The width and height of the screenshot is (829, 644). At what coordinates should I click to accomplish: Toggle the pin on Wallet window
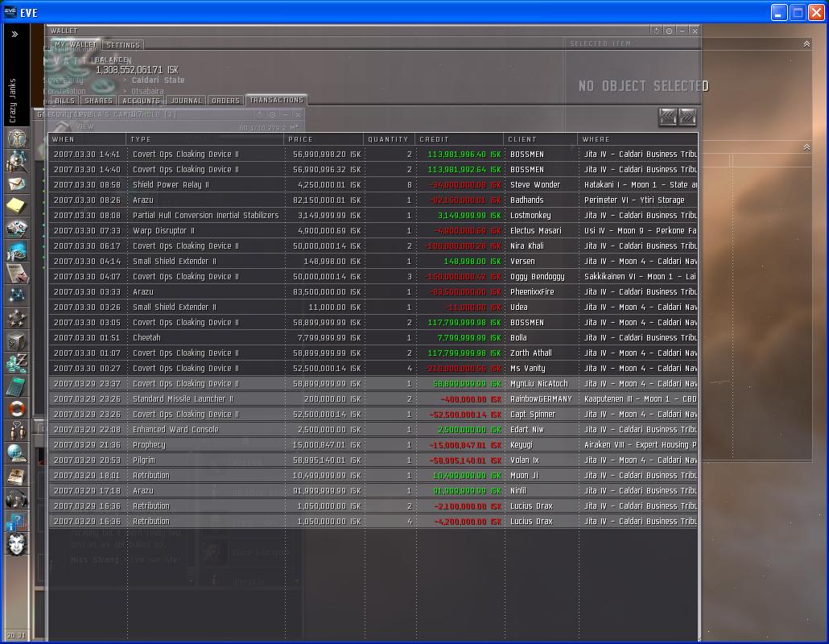669,31
